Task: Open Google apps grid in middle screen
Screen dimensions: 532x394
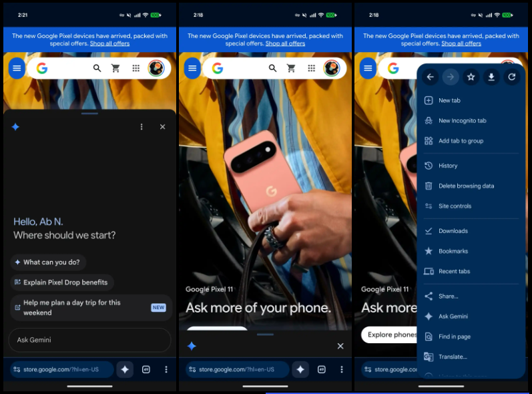Action: click(312, 69)
